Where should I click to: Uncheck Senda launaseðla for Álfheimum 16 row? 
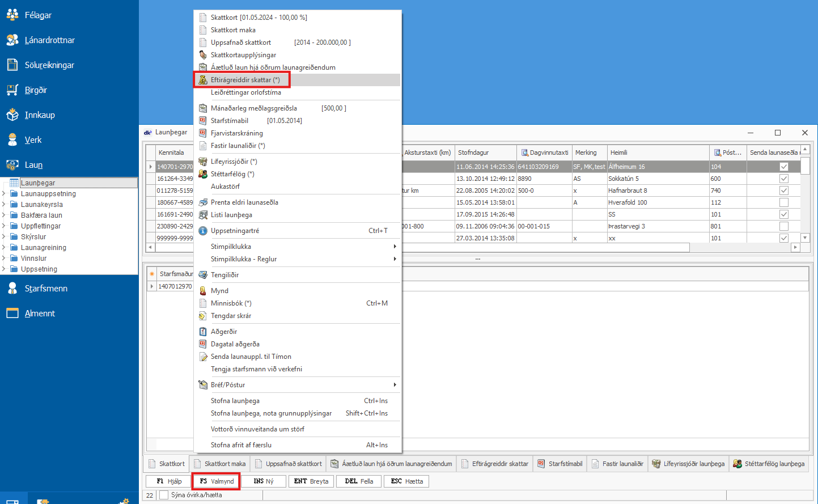coord(783,167)
